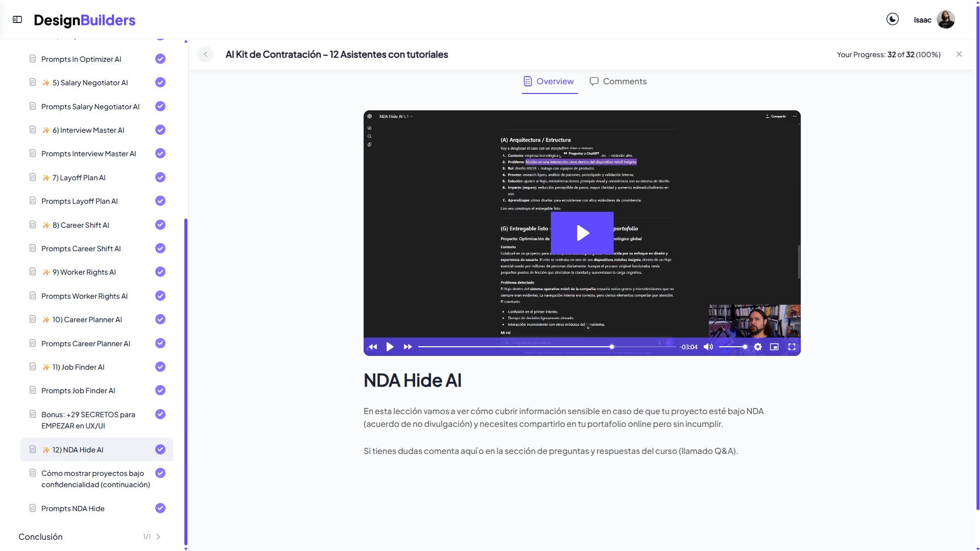Enter fullscreen video mode
The image size is (980, 551).
pos(792,347)
